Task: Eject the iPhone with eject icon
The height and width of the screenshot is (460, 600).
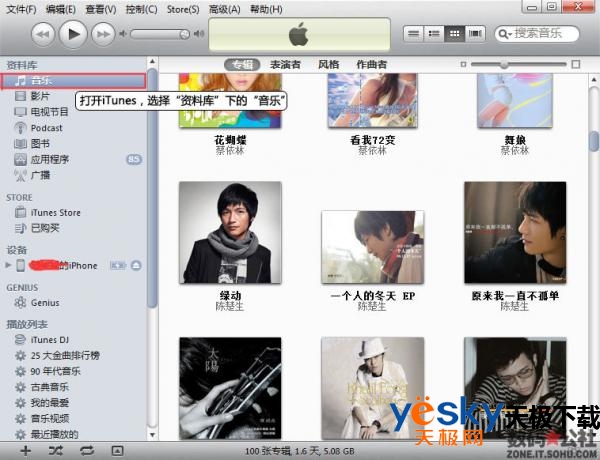Action: (136, 265)
